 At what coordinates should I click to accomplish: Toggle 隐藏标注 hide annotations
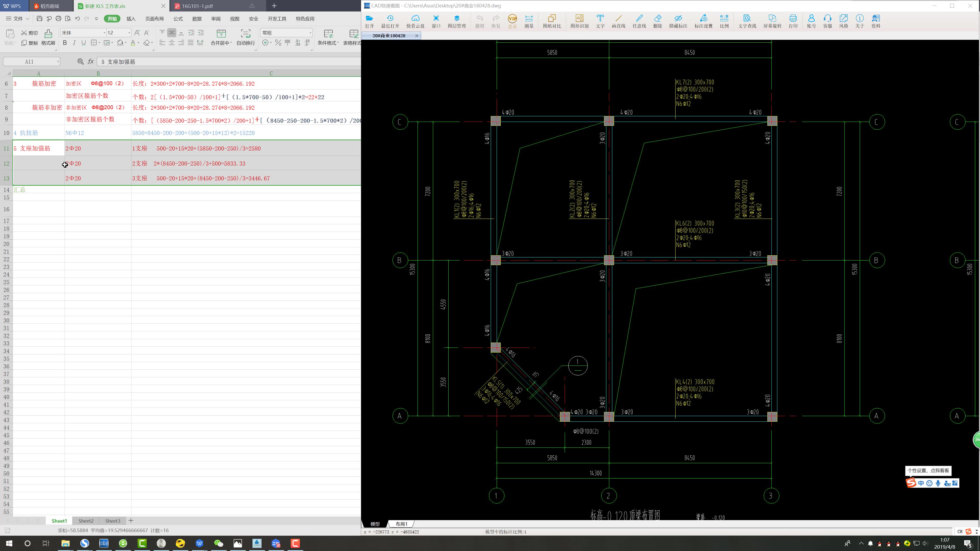[678, 21]
